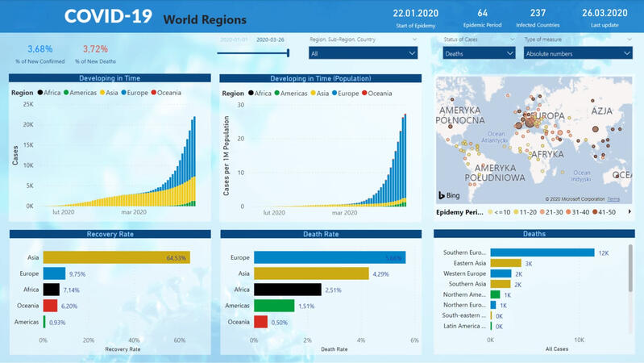Click the Southern Europe bar in Deaths chart
The height and width of the screenshot is (363, 644).
[542, 252]
